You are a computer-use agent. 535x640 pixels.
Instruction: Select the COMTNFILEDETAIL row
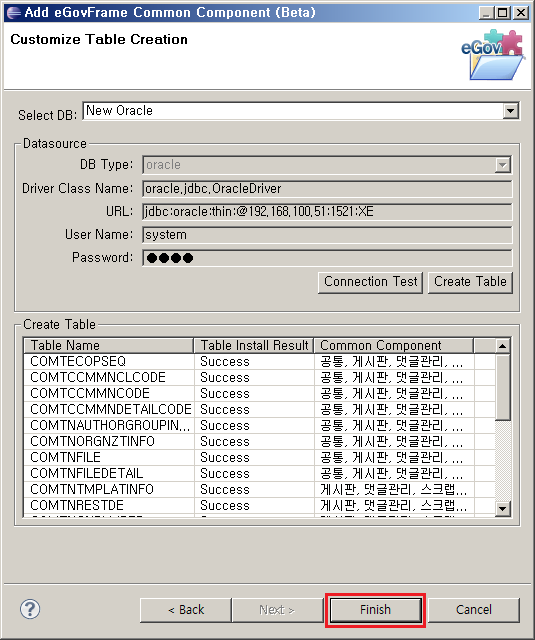pyautogui.click(x=260, y=473)
